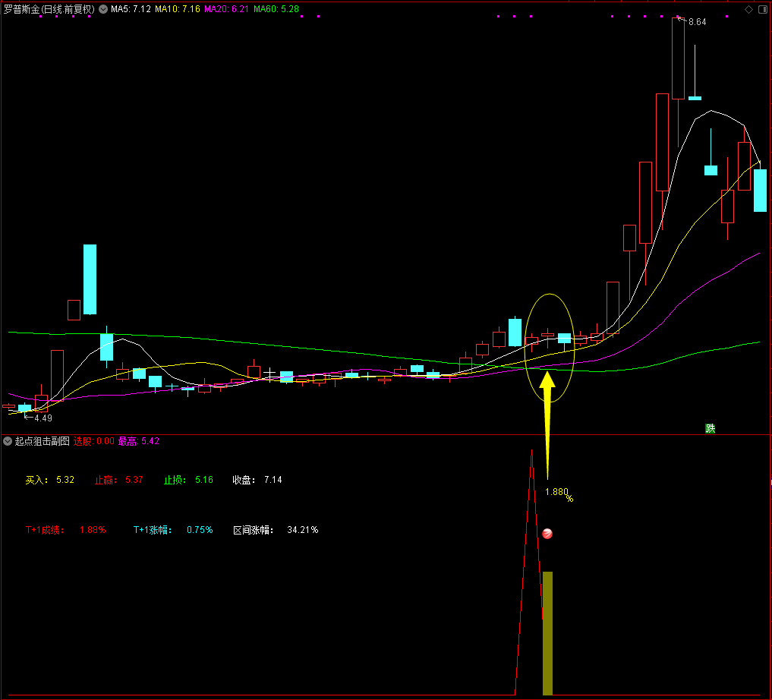Select the tall cyan candlestick near chart left
This screenshot has height=700, width=772.
coord(90,279)
